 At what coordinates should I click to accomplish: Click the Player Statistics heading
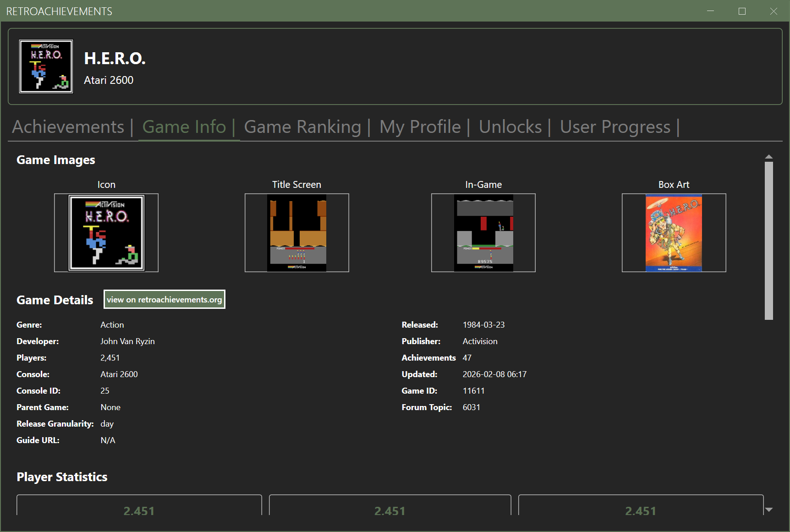(x=62, y=477)
